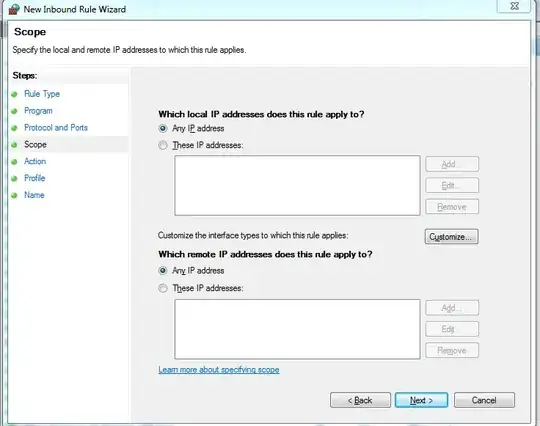Select local "These IP addresses" radio button
The height and width of the screenshot is (426, 540).
point(163,145)
